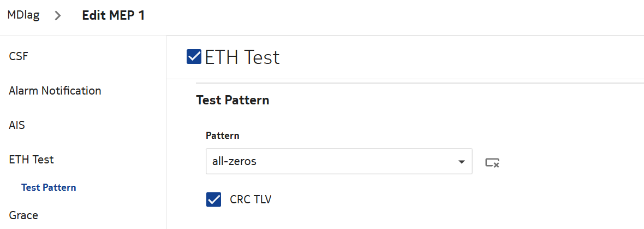The width and height of the screenshot is (644, 229).
Task: Click the Test Pattern bold heading
Action: click(x=232, y=101)
